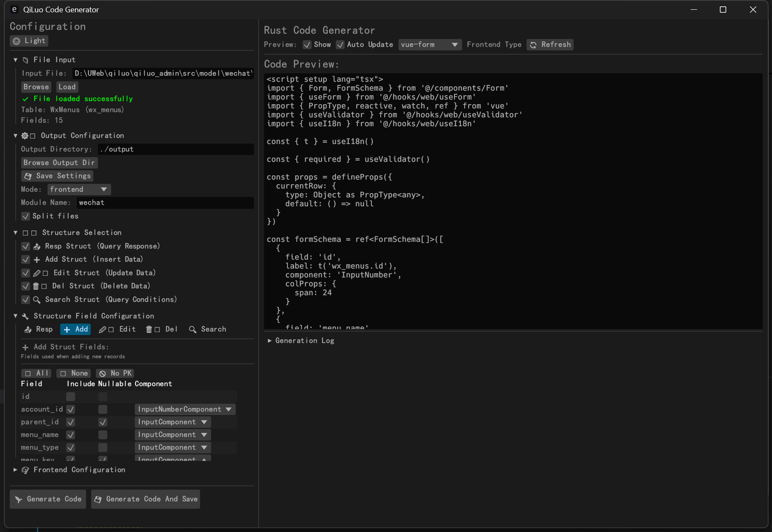The width and height of the screenshot is (772, 532).
Task: Select the Add struct tab
Action: pyautogui.click(x=75, y=330)
